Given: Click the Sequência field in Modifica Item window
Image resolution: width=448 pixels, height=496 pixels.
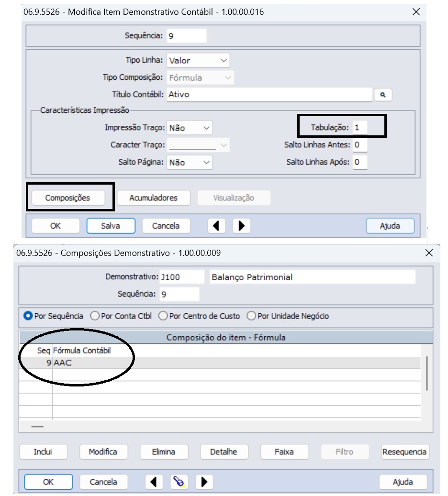Looking at the screenshot, I should pyautogui.click(x=187, y=36).
